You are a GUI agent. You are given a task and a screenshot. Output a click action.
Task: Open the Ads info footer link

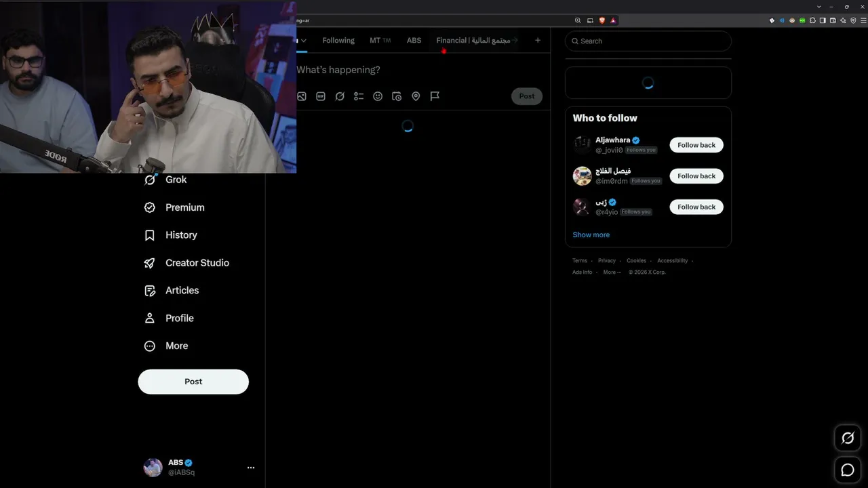tap(583, 272)
